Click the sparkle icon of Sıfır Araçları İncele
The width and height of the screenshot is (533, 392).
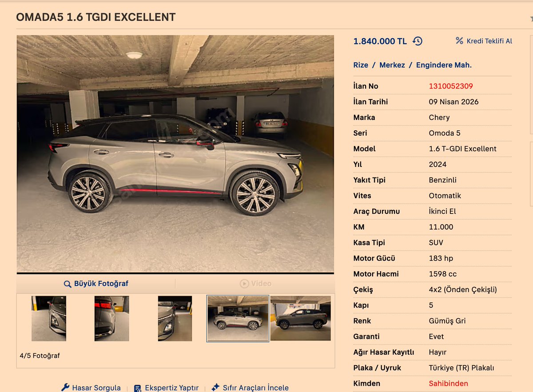tap(215, 388)
